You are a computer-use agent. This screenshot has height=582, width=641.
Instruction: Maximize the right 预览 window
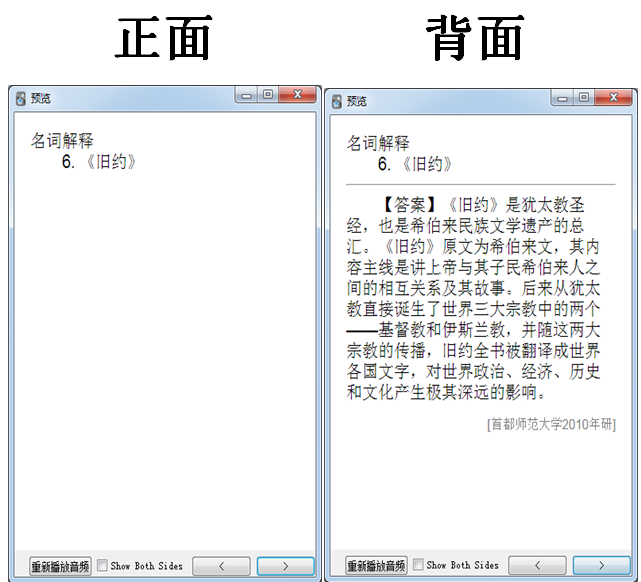(584, 98)
